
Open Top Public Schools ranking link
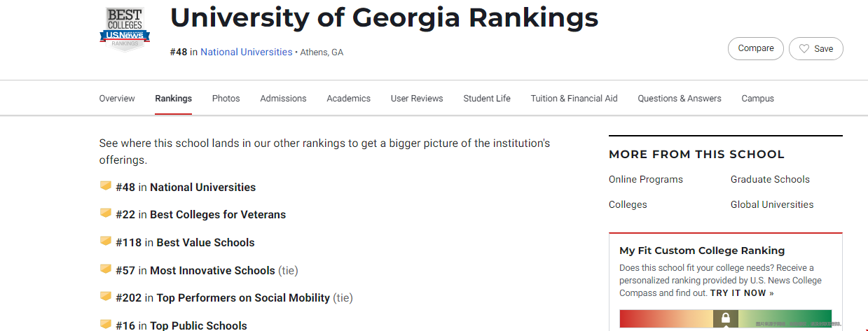click(x=198, y=325)
